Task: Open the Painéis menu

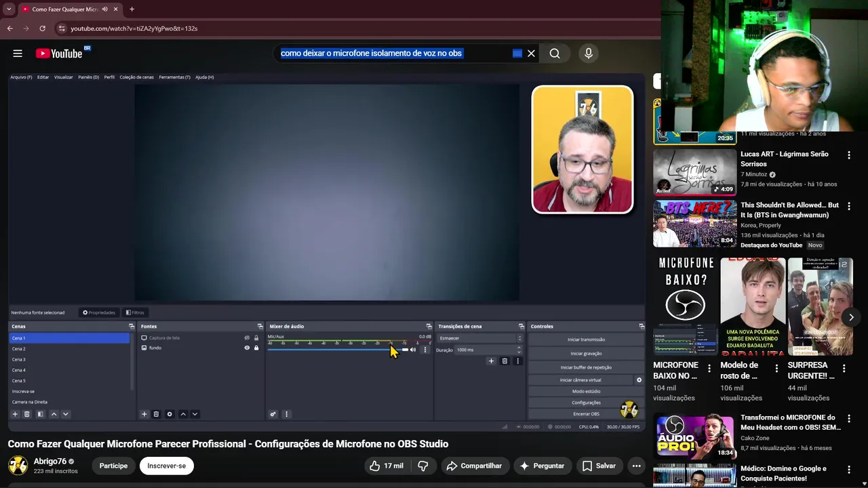Action: click(x=88, y=77)
